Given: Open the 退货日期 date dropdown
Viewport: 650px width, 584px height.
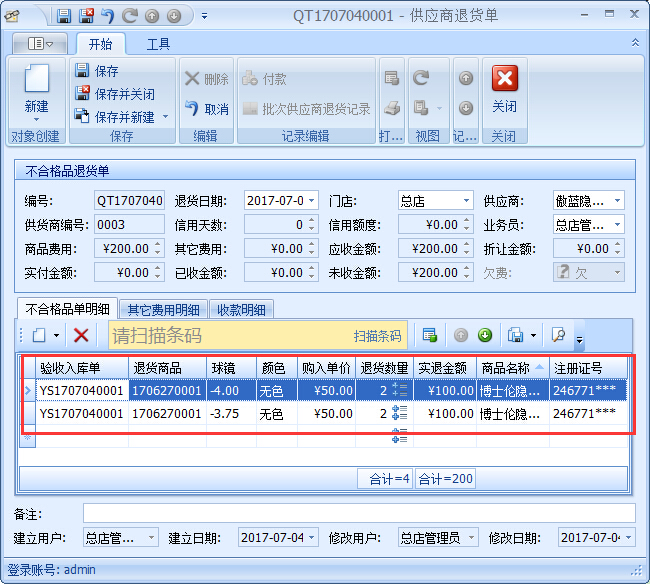Looking at the screenshot, I should click(312, 201).
